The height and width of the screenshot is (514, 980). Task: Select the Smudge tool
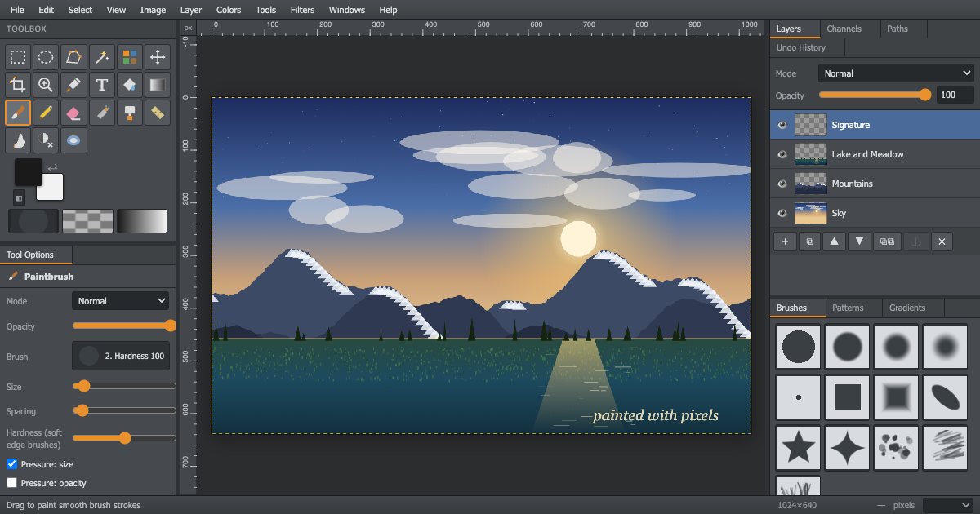point(18,140)
